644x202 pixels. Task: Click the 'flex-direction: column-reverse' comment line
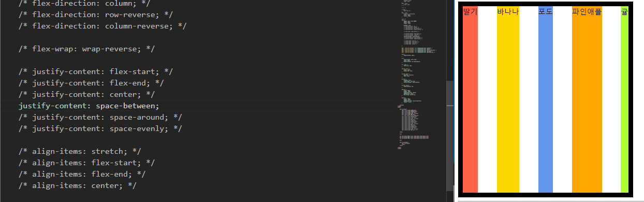102,26
